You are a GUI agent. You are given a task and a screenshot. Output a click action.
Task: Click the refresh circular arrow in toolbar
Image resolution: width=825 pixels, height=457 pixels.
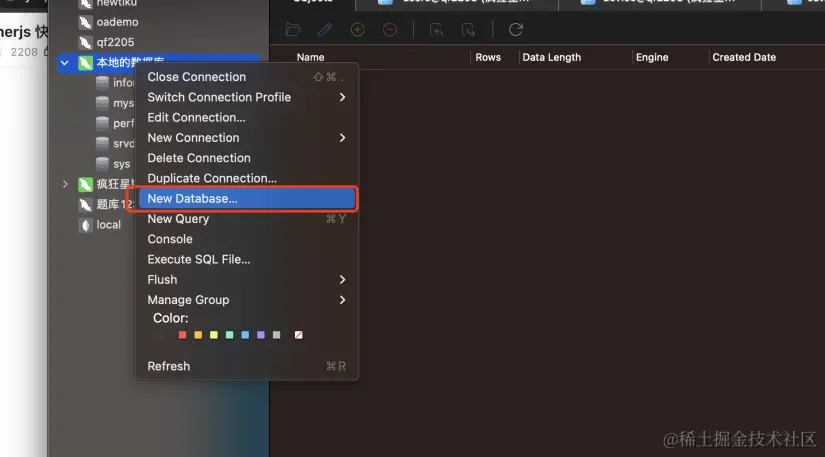click(516, 29)
